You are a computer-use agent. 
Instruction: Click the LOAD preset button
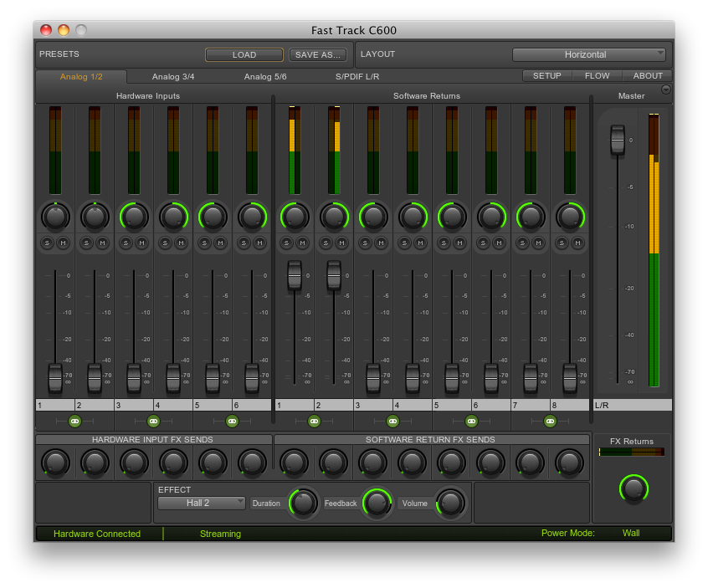(x=244, y=55)
